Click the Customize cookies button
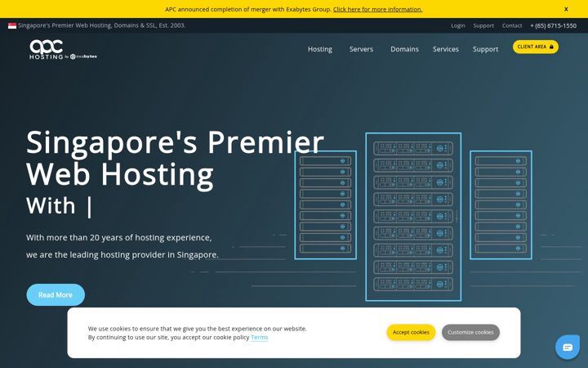The image size is (588, 368). (470, 332)
